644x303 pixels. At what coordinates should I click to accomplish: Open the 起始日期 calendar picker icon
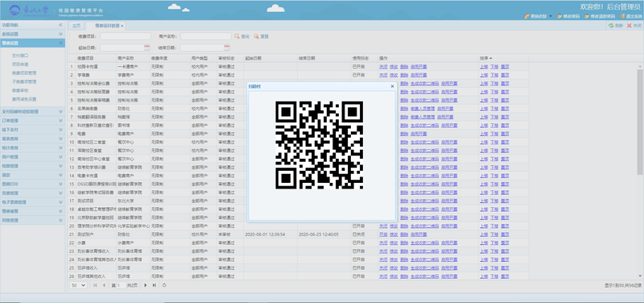(147, 48)
